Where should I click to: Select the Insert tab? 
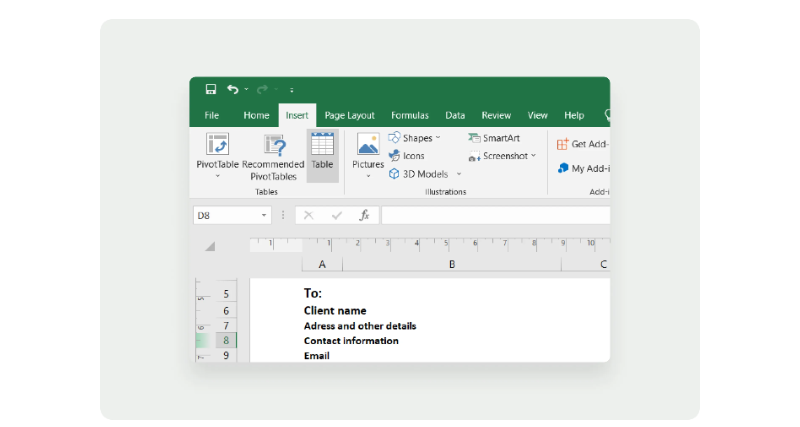tap(297, 115)
